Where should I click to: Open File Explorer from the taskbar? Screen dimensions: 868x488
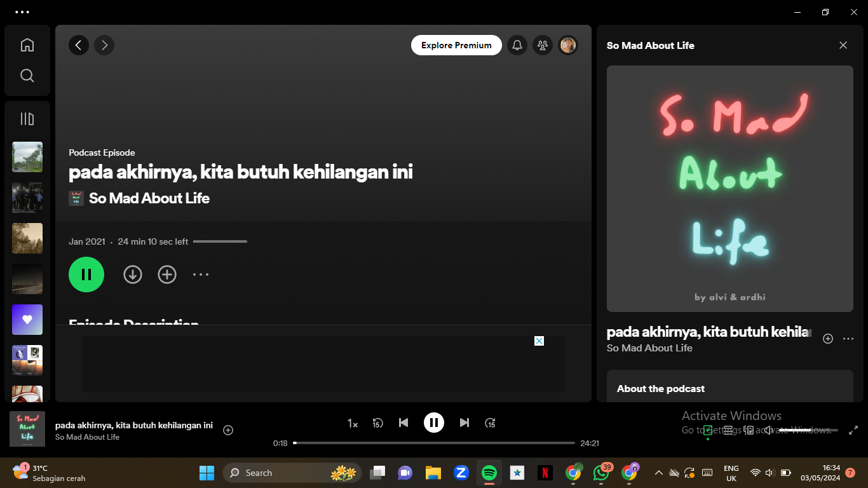click(433, 473)
